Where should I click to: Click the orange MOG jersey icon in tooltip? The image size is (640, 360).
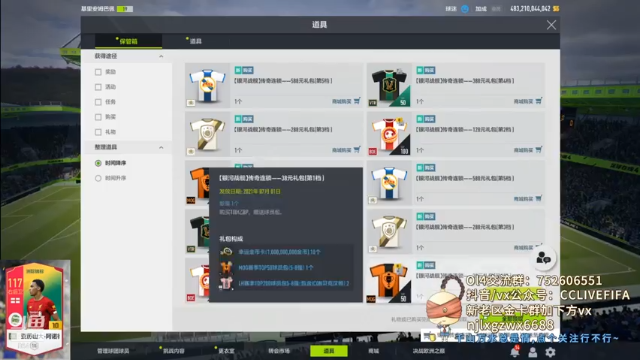coord(226,268)
